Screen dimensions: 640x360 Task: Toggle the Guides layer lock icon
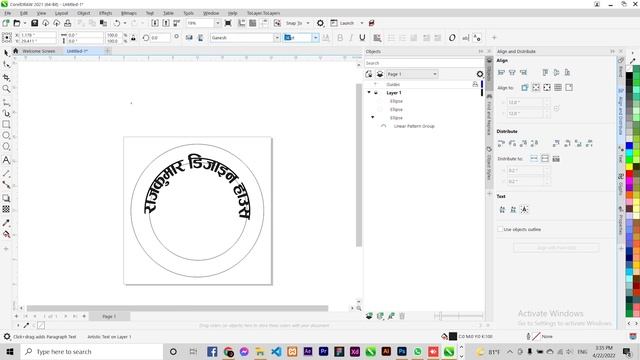(x=475, y=84)
